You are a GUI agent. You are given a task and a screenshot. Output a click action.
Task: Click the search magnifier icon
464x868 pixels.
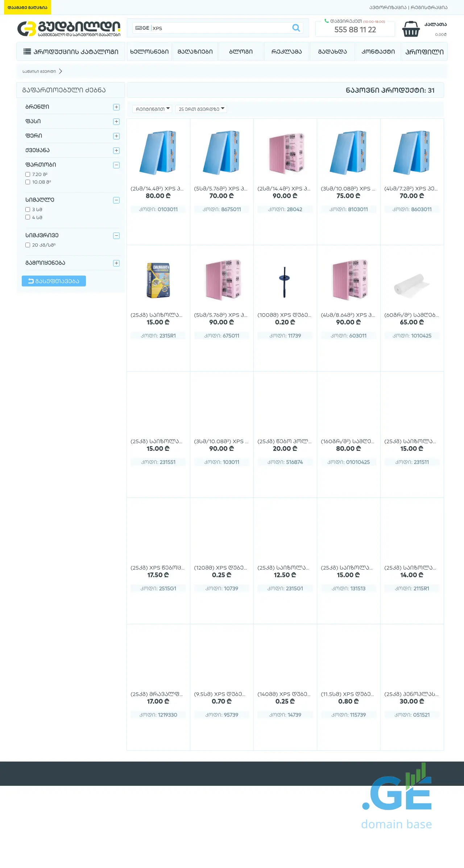coord(296,28)
